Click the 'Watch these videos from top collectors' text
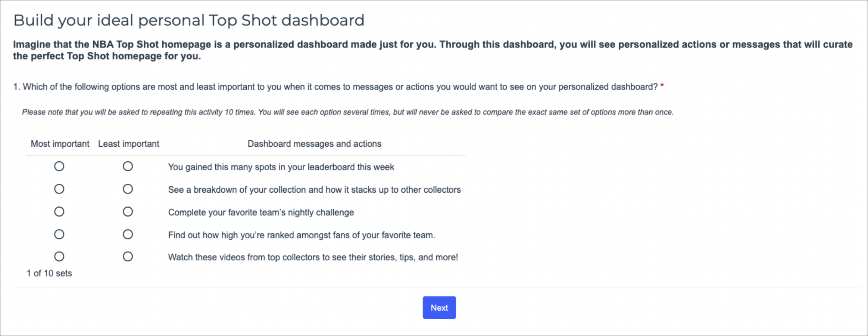The height and width of the screenshot is (336, 868). pos(313,257)
